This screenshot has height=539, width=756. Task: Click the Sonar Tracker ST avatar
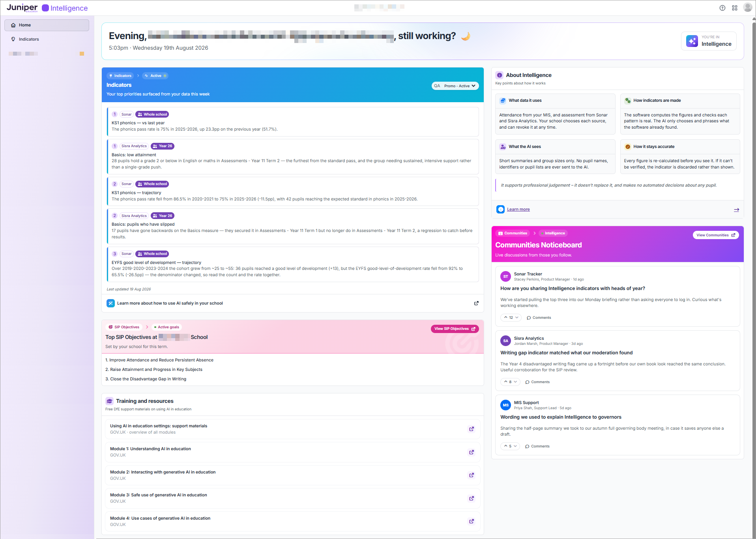click(x=505, y=277)
